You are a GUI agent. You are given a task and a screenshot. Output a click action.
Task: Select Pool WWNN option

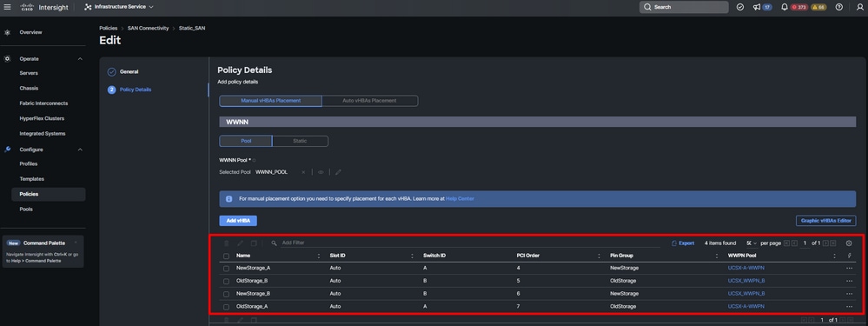pyautogui.click(x=246, y=141)
